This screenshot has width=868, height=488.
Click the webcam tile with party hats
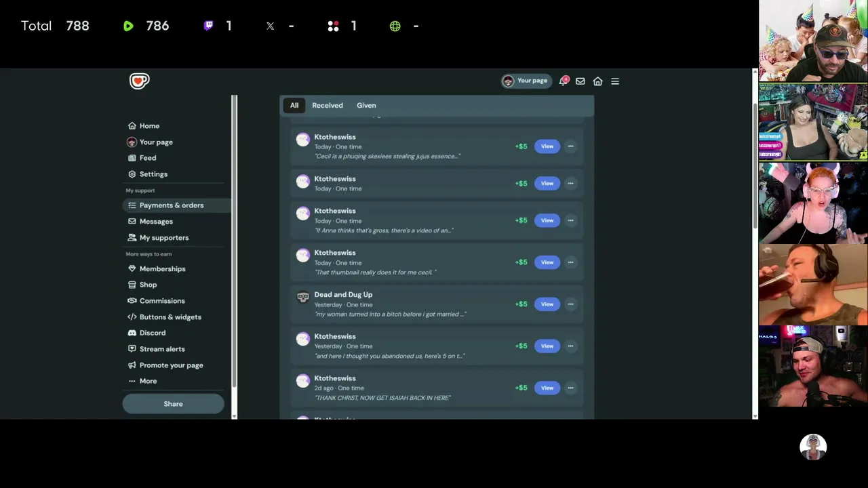click(813, 41)
